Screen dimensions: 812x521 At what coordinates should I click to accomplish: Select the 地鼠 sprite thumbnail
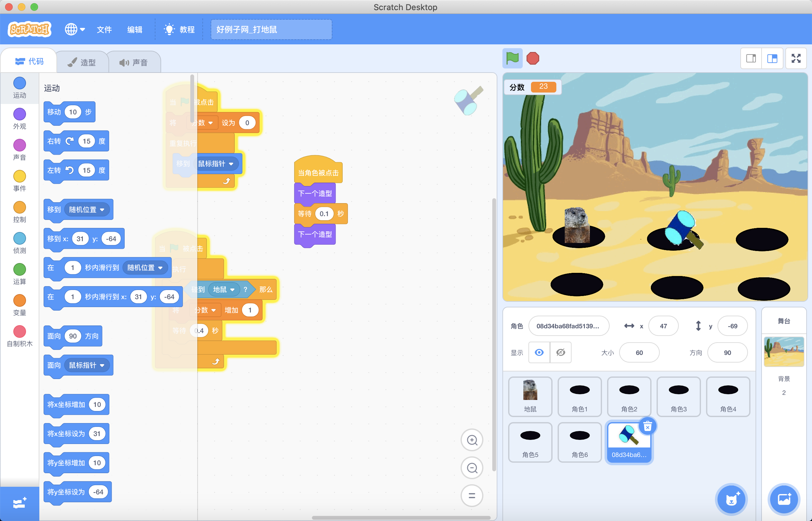click(x=530, y=396)
